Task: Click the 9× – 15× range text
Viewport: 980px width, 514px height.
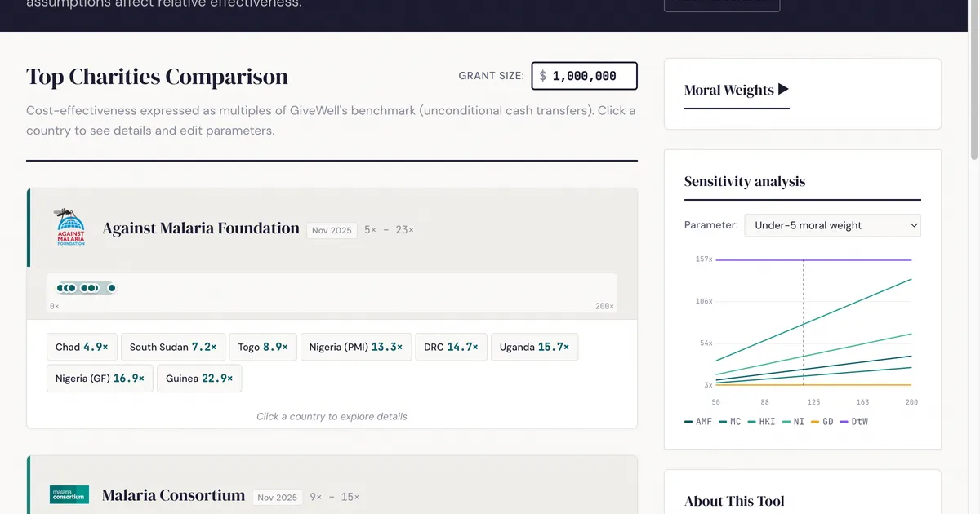Action: 334,497
